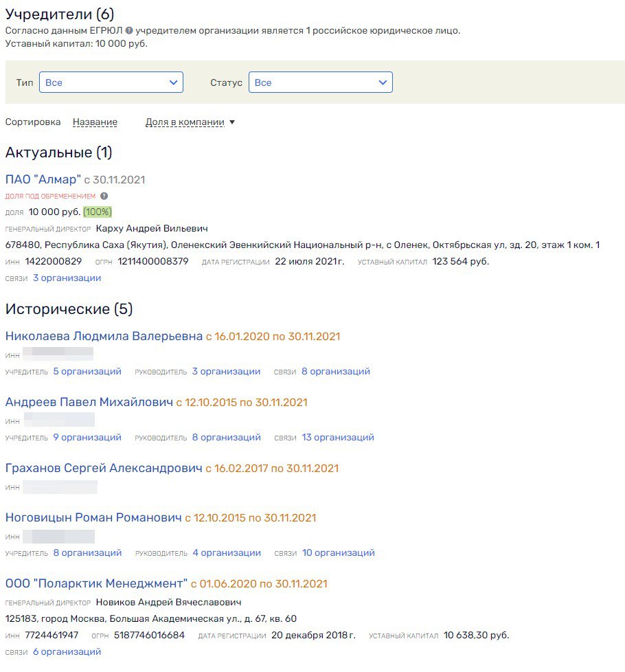
Task: Click date range с 01.06.2020 по 30.11.2021
Action: (259, 584)
